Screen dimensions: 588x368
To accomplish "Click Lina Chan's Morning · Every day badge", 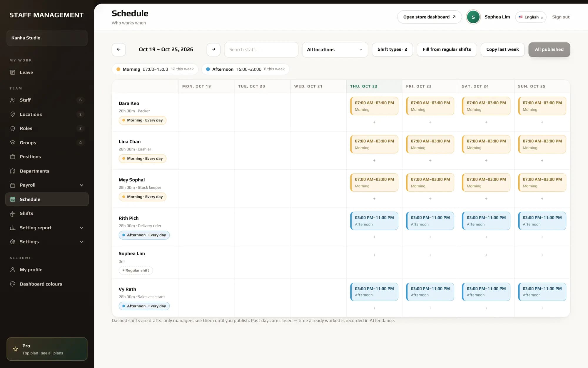I will [143, 159].
